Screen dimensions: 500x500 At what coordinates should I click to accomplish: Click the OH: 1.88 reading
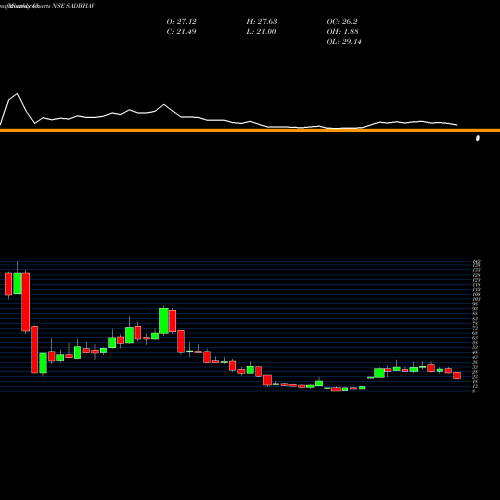pos(342,32)
